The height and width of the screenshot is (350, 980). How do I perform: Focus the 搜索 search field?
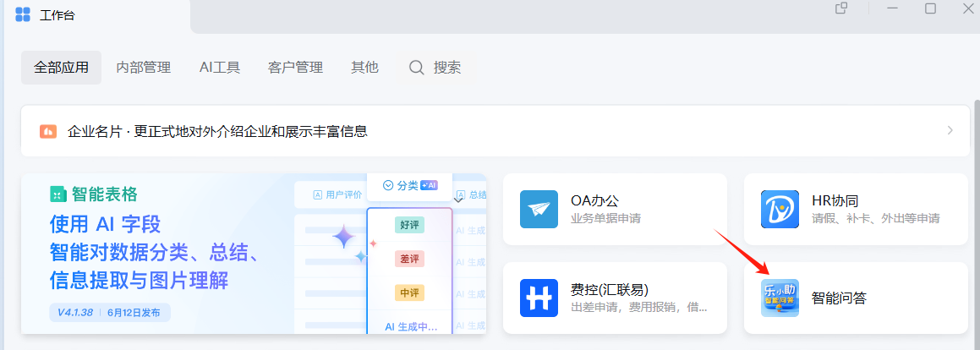436,68
